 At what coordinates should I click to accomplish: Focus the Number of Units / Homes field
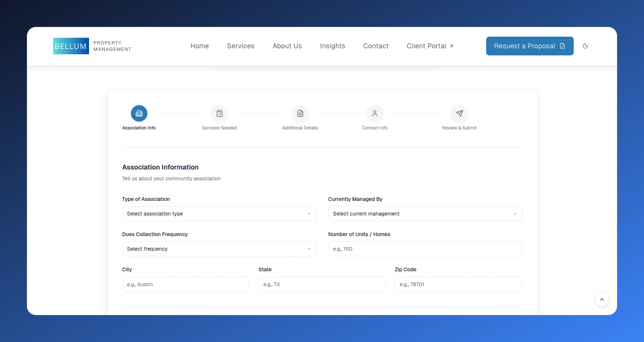point(425,249)
